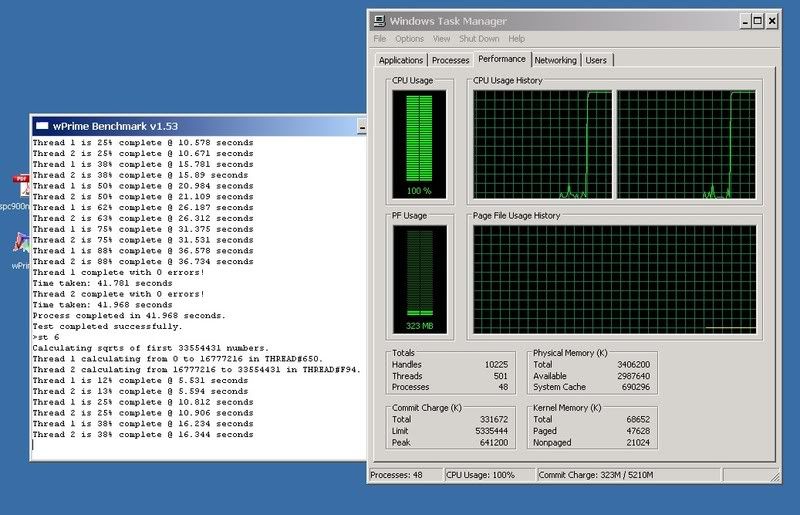Open the View menu in Task Manager
The height and width of the screenshot is (515, 800).
[441, 39]
